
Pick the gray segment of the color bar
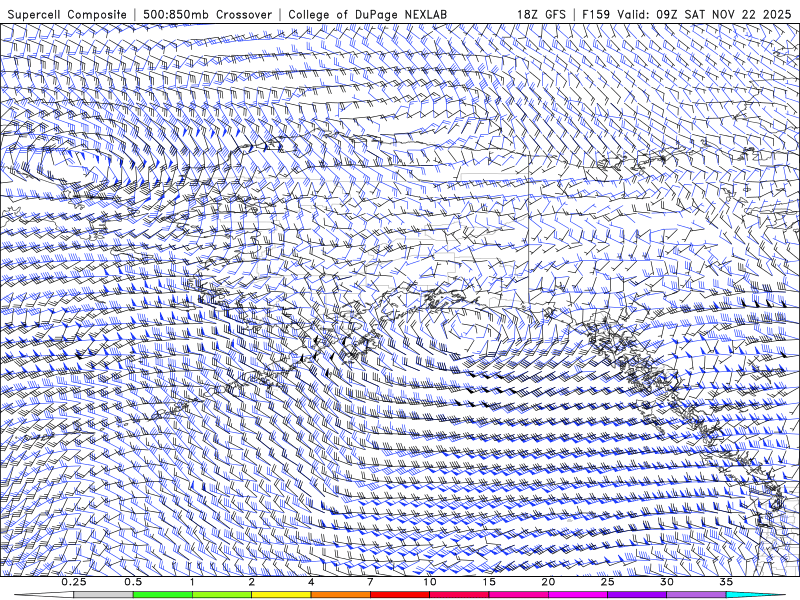tap(104, 595)
